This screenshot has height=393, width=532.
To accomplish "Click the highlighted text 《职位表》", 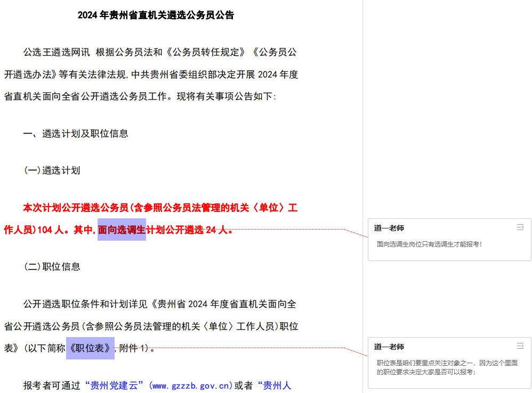I will tap(90, 348).
